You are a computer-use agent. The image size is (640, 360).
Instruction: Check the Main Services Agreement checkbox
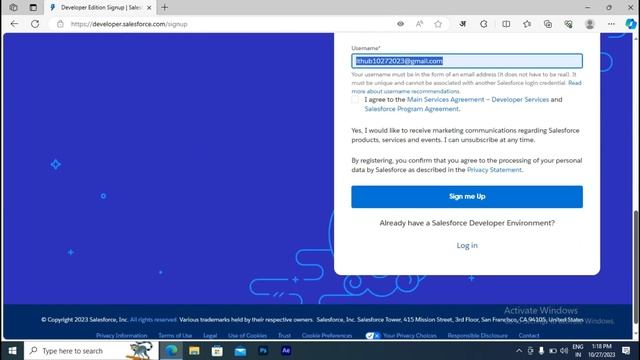(355, 100)
